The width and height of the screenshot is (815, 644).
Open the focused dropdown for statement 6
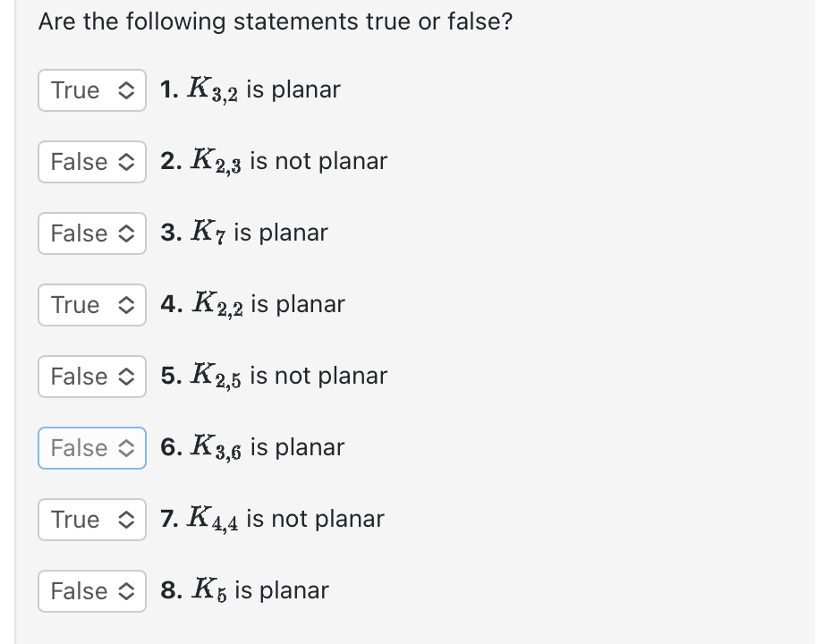(x=91, y=448)
